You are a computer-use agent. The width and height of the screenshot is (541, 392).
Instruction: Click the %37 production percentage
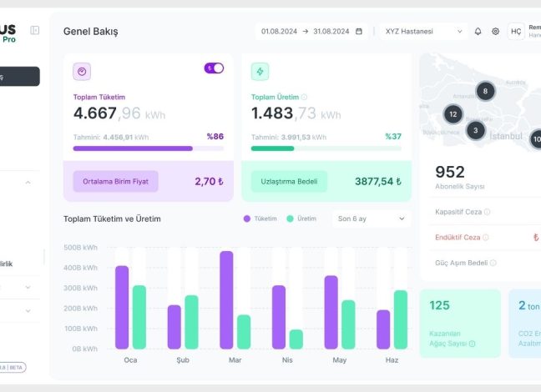(x=393, y=137)
